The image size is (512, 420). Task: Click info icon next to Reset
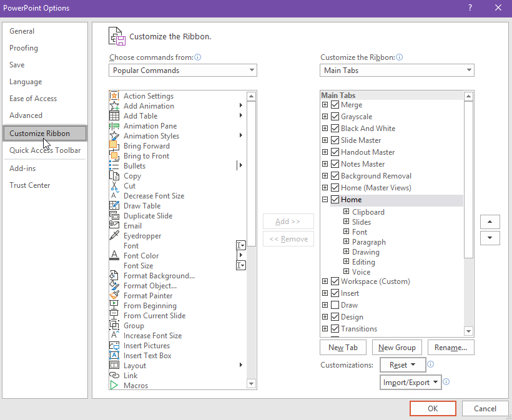click(431, 364)
